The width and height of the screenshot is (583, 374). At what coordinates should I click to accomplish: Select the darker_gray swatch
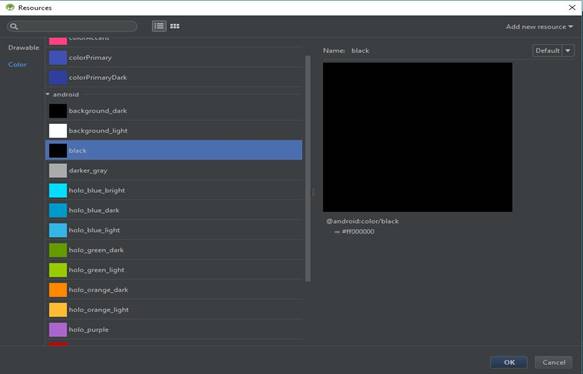[58, 171]
